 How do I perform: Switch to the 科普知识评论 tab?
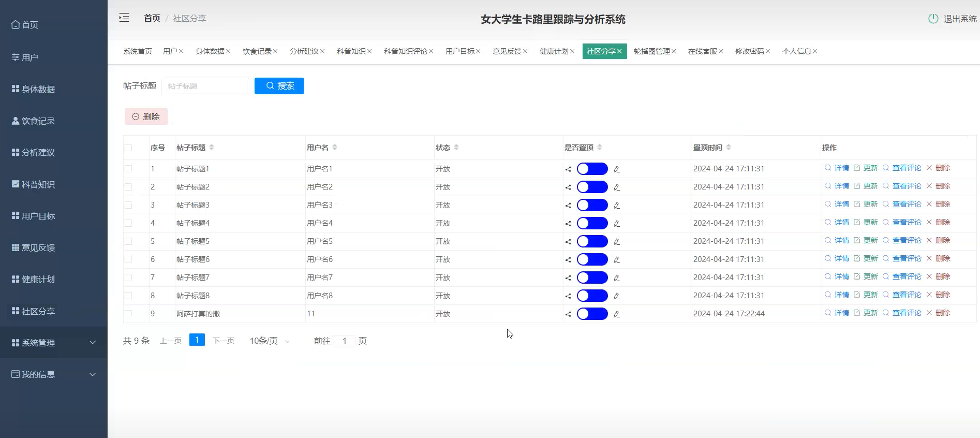click(406, 51)
